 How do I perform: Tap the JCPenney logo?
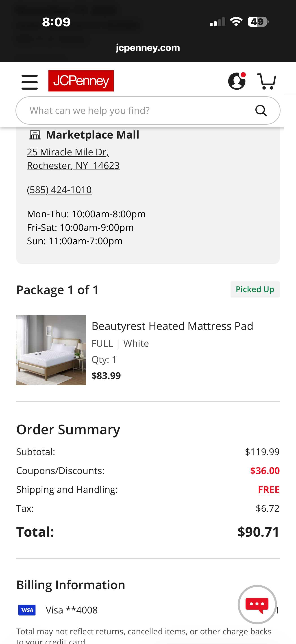81,81
